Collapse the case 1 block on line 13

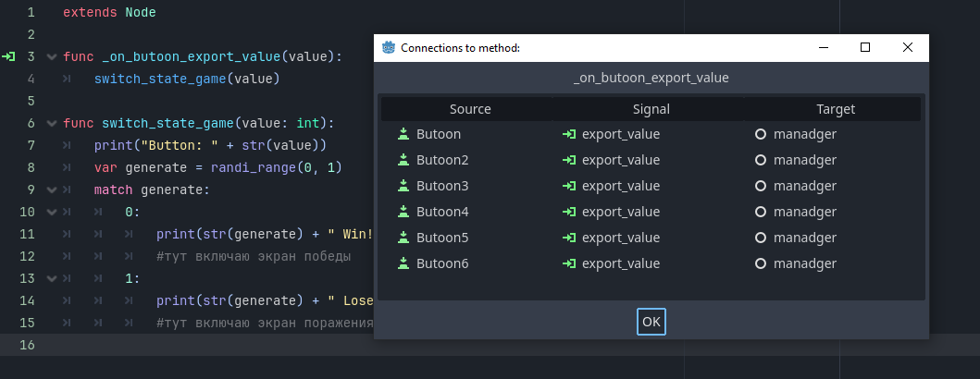(x=51, y=278)
